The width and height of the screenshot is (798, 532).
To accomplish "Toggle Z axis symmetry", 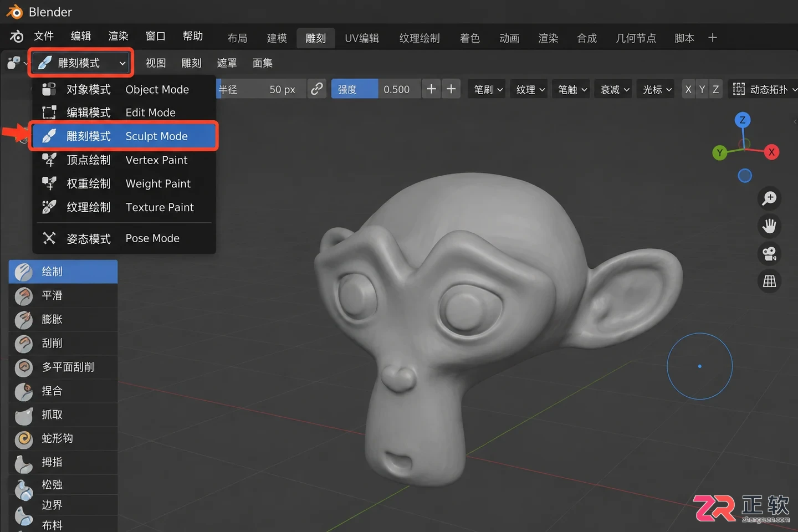I will pos(715,89).
